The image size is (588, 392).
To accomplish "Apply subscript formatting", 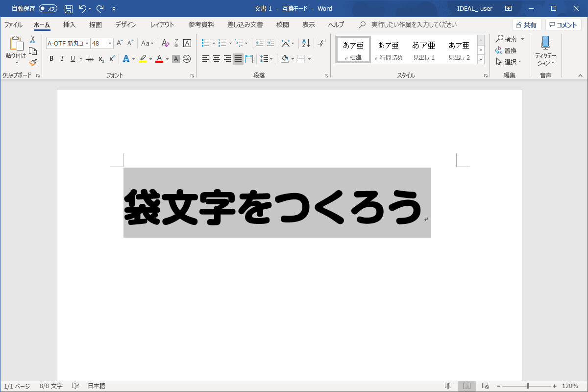I will coord(101,59).
